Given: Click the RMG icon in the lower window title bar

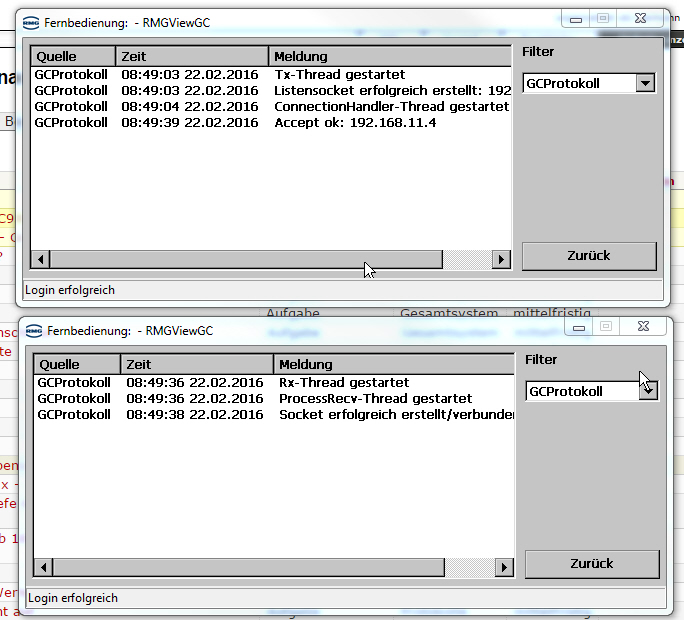Looking at the screenshot, I should point(36,330).
